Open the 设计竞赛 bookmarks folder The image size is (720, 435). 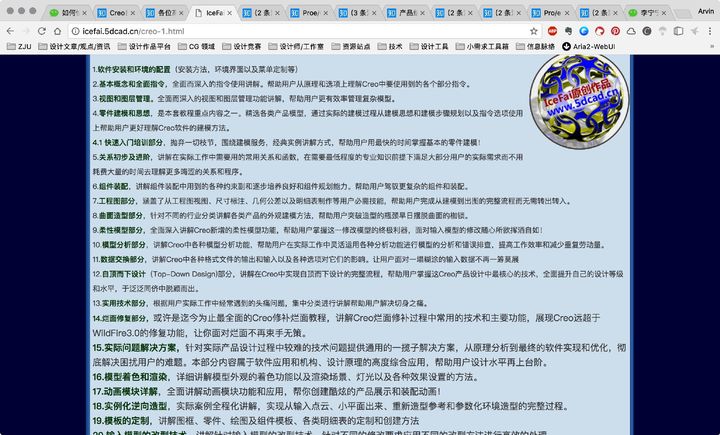242,46
